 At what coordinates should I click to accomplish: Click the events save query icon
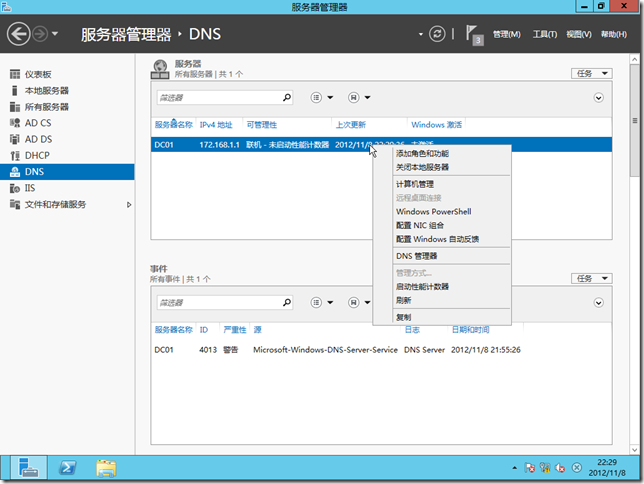click(354, 303)
